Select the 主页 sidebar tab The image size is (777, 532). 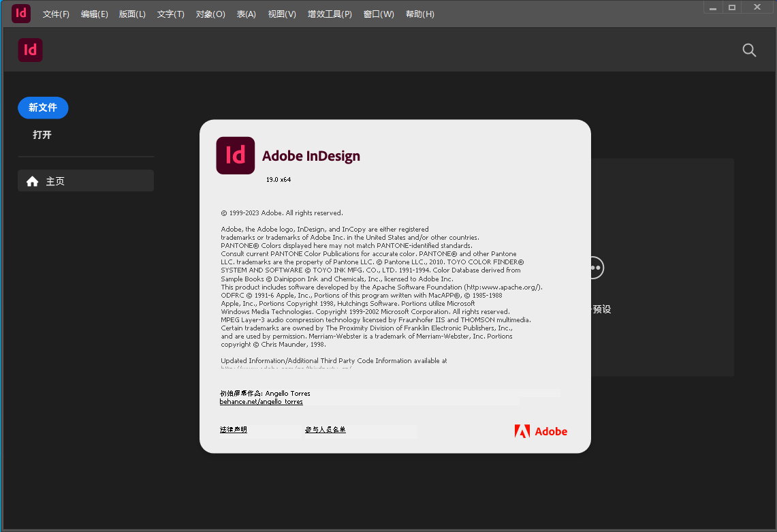click(86, 181)
